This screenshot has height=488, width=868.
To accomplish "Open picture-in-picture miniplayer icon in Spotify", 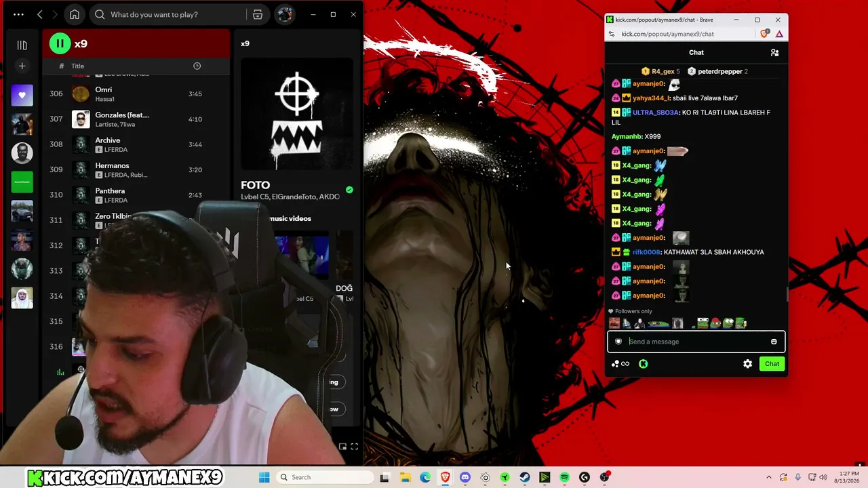I will [342, 447].
